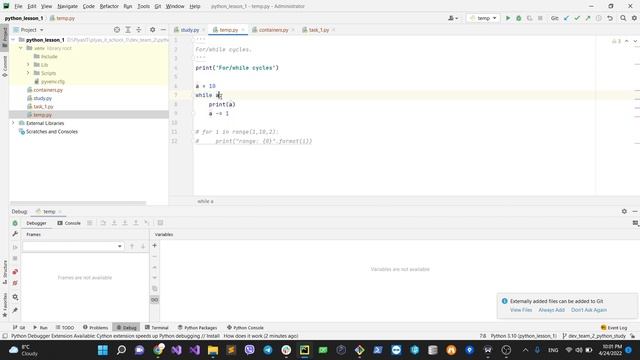The image size is (640, 360).
Task: Open Python Console tool window
Action: [x=245, y=328]
